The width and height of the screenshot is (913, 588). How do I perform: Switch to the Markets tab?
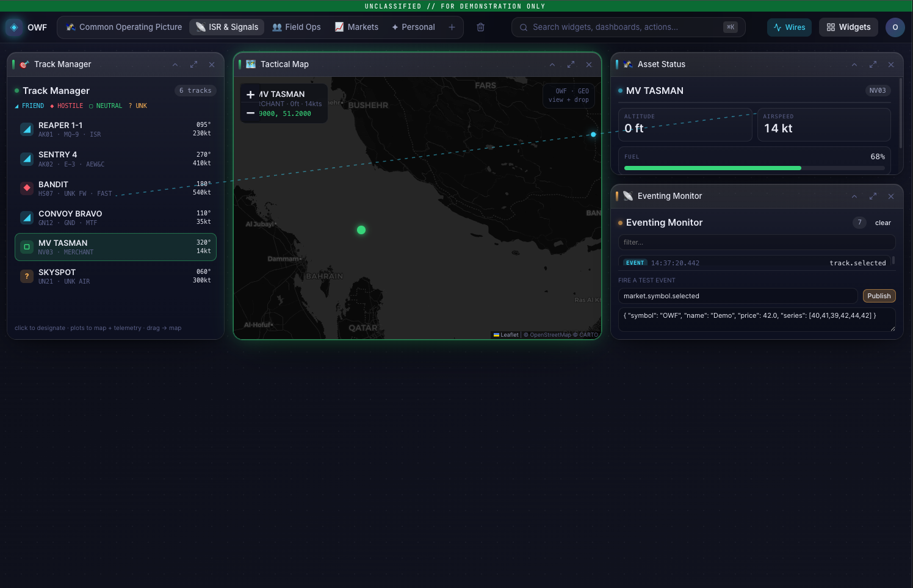pos(356,27)
